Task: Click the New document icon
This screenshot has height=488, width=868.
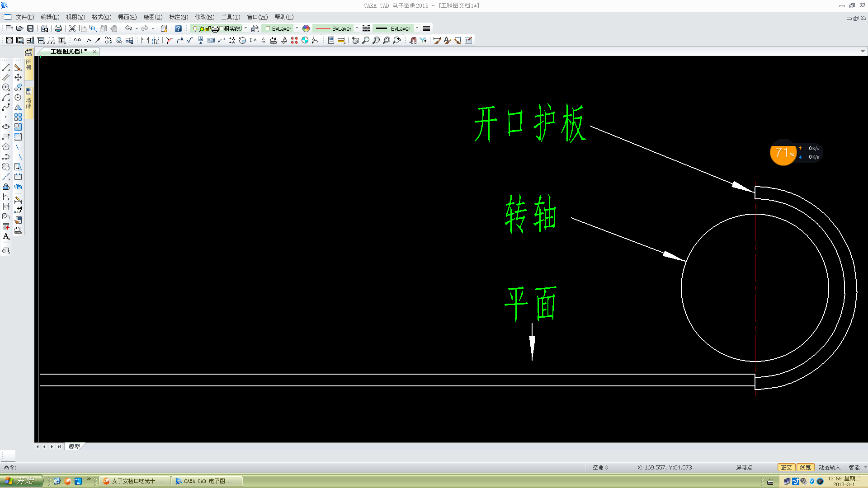Action: coord(9,28)
